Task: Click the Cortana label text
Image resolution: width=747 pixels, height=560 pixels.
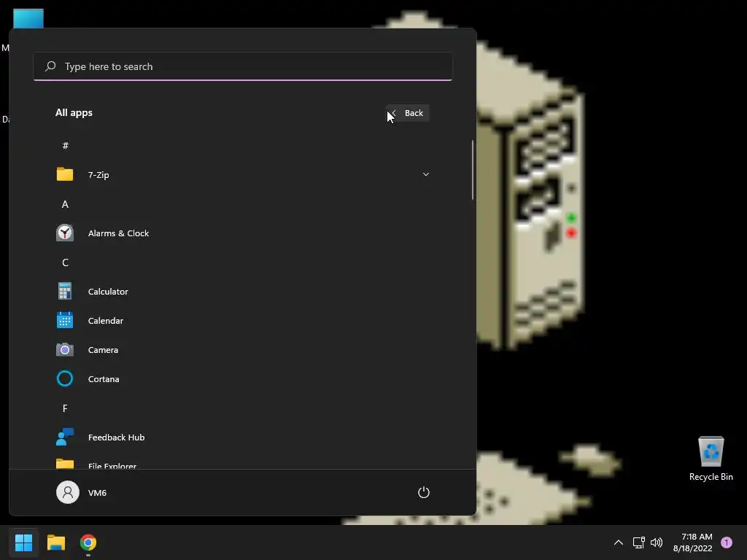Action: (104, 379)
